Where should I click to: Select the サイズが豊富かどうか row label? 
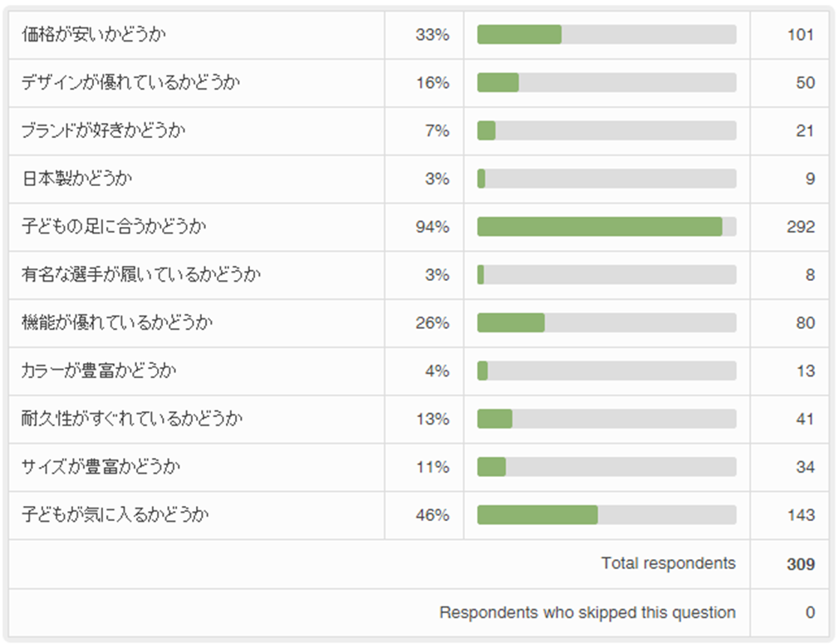(101, 467)
